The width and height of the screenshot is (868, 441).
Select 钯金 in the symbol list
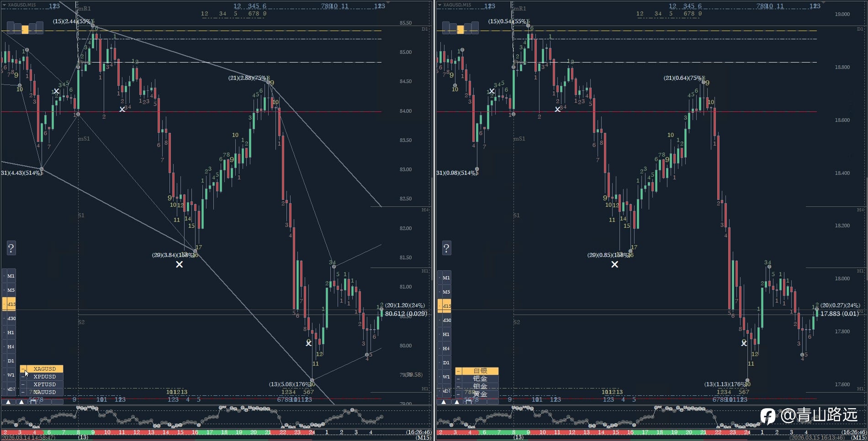(x=480, y=379)
